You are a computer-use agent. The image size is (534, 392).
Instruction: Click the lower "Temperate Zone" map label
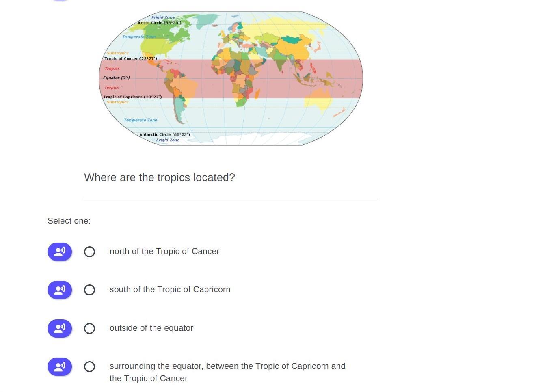click(x=141, y=120)
